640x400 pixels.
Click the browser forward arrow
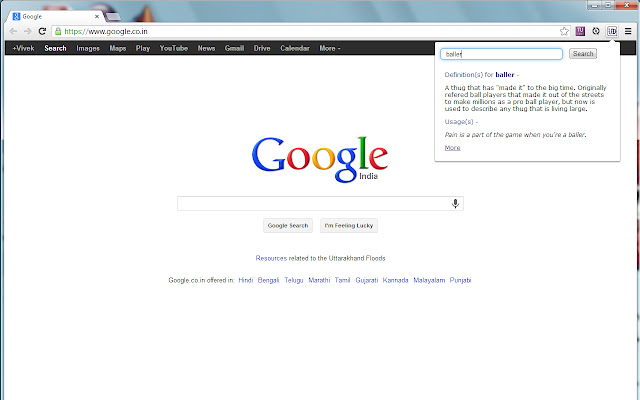coord(27,31)
